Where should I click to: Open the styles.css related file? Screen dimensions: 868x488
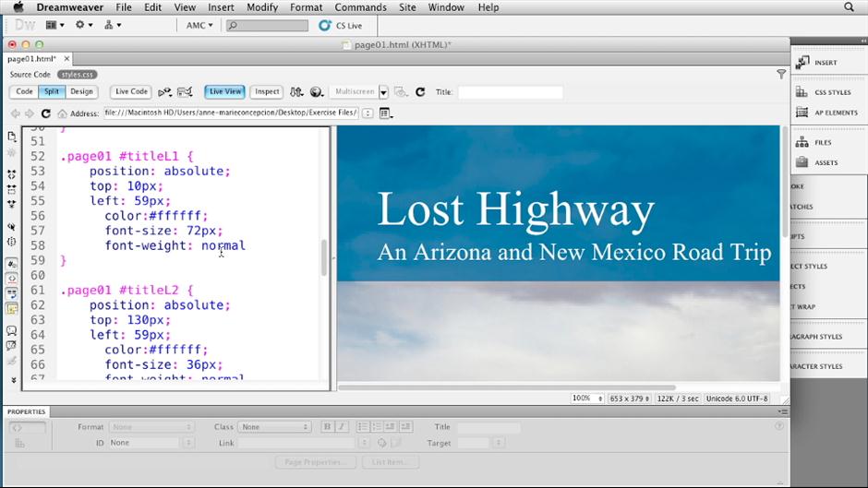[x=77, y=74]
